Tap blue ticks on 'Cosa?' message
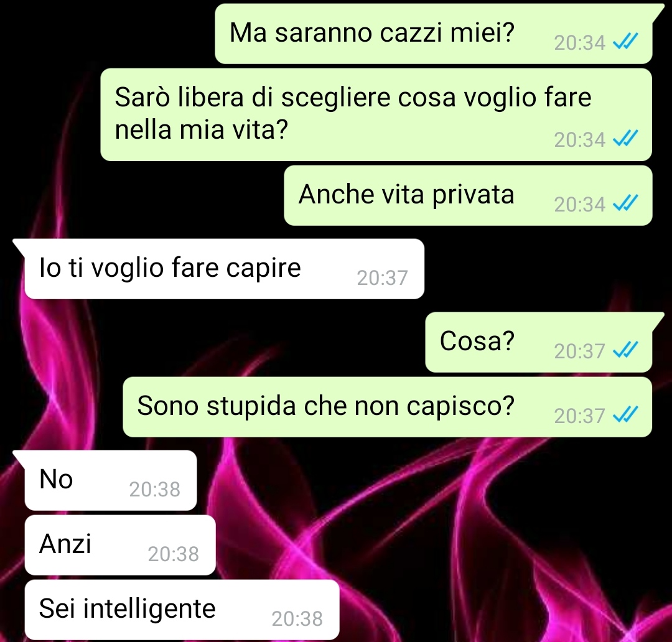 [625, 350]
